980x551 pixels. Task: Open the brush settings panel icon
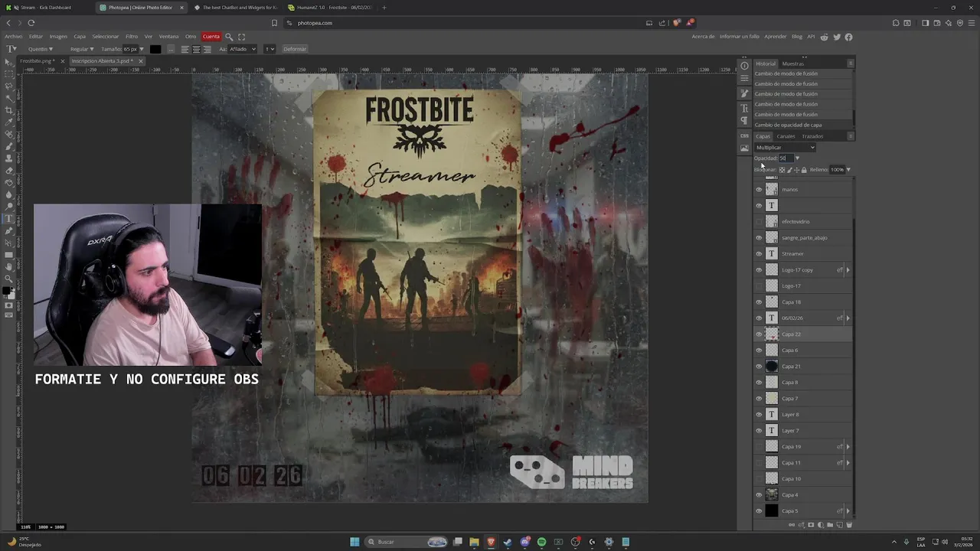pyautogui.click(x=744, y=93)
